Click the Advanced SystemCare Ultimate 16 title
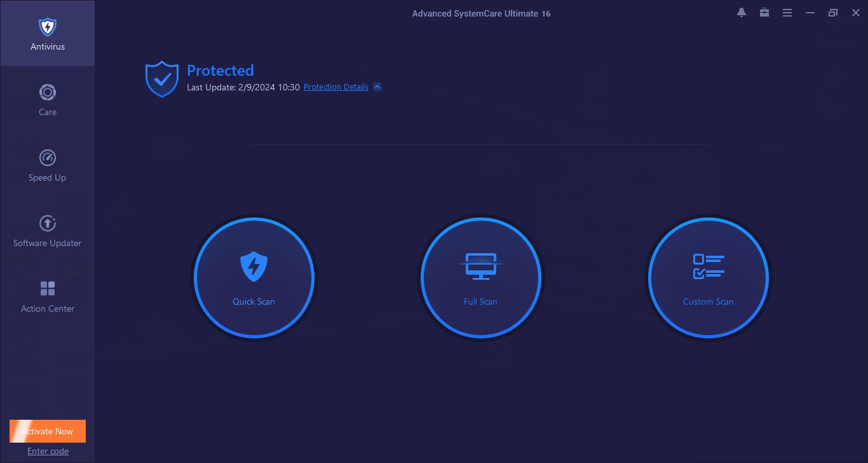This screenshot has width=868, height=463. pyautogui.click(x=481, y=13)
